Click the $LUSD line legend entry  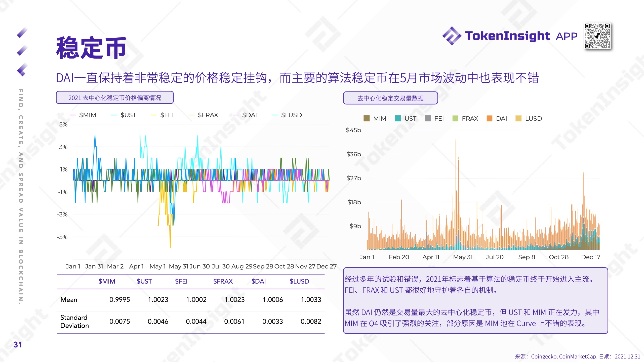click(x=287, y=115)
